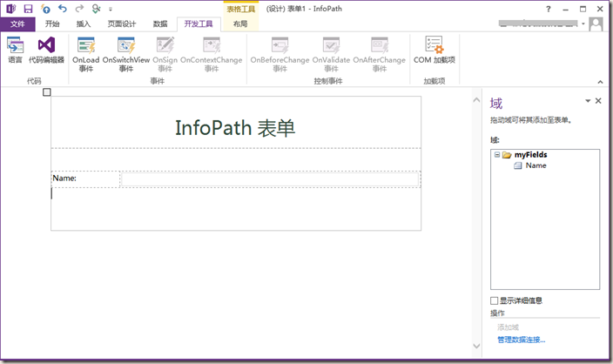The width and height of the screenshot is (613, 364).
Task: Switch to the 插入 Insert tab
Action: click(84, 24)
